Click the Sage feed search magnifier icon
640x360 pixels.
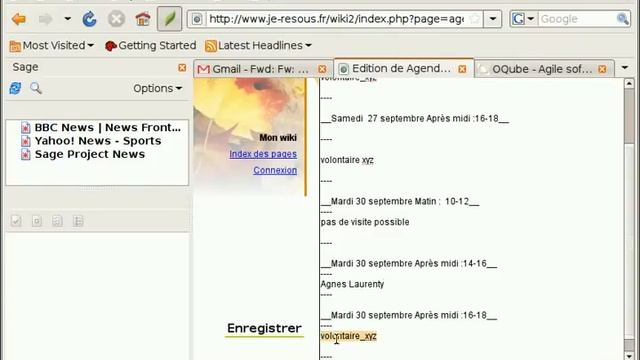click(x=36, y=88)
